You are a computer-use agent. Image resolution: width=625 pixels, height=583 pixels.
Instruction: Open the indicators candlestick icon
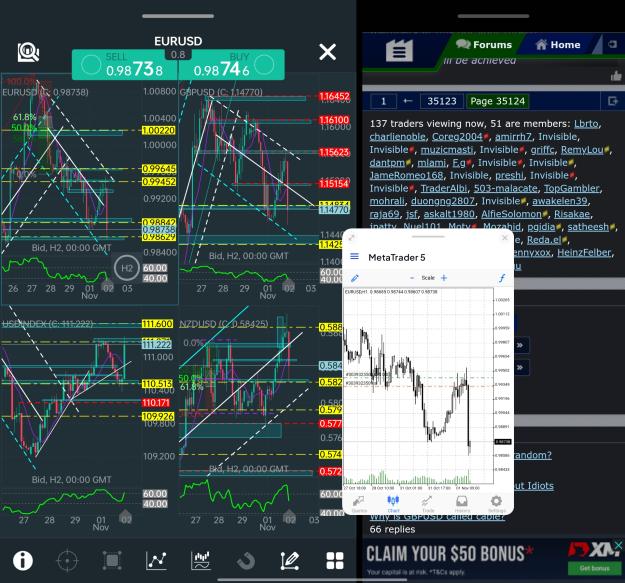point(201,560)
